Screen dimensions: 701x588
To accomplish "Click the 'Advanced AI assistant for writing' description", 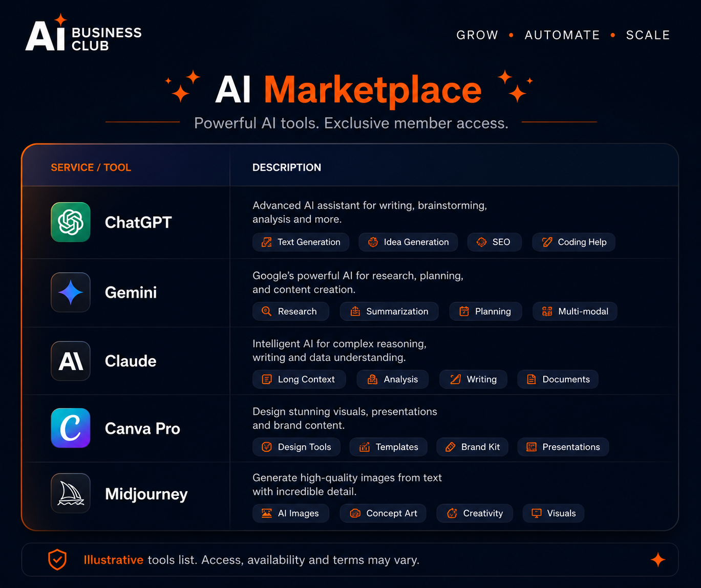I will tap(370, 212).
